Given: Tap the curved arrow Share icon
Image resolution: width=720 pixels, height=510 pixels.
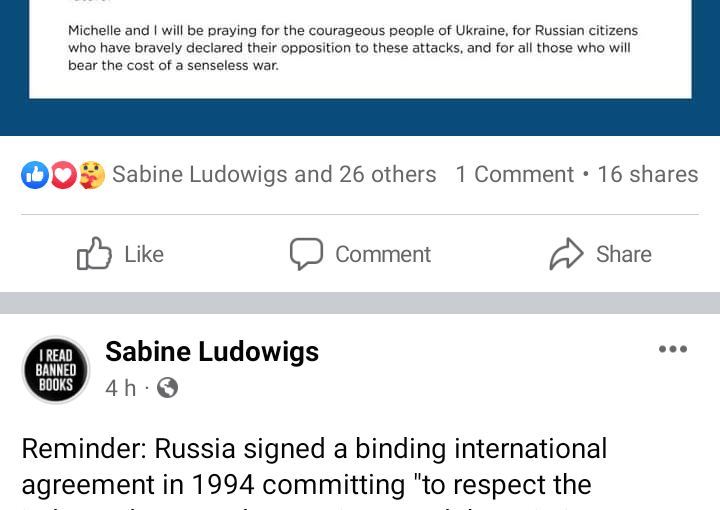Looking at the screenshot, I should point(567,253).
